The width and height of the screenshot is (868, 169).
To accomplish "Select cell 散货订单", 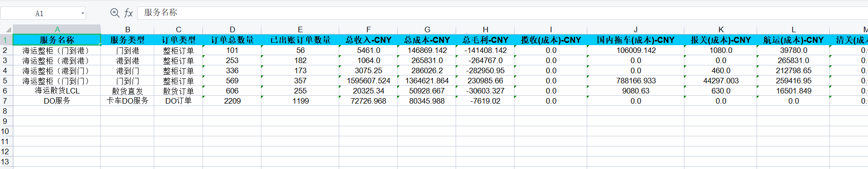I will (x=179, y=91).
